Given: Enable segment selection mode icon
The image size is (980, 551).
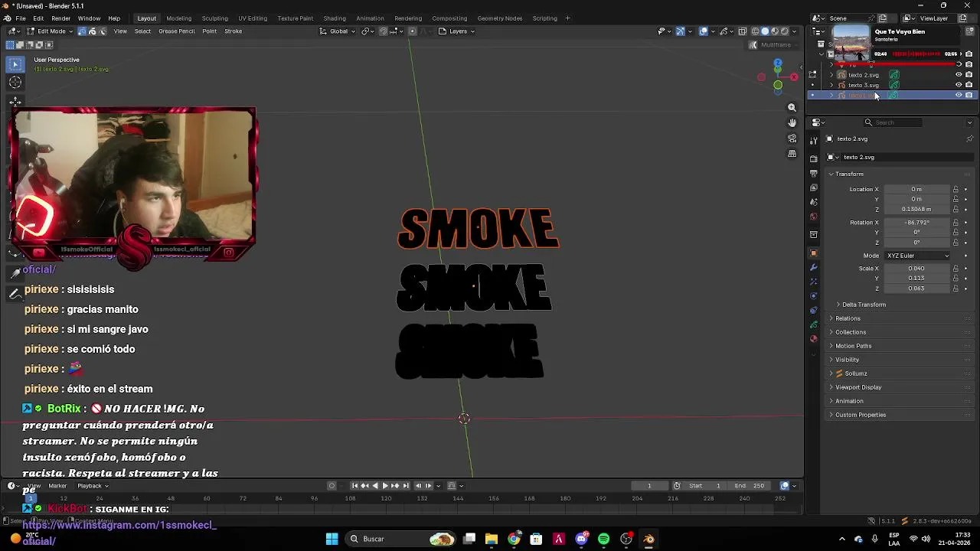Looking at the screenshot, I should [x=102, y=31].
